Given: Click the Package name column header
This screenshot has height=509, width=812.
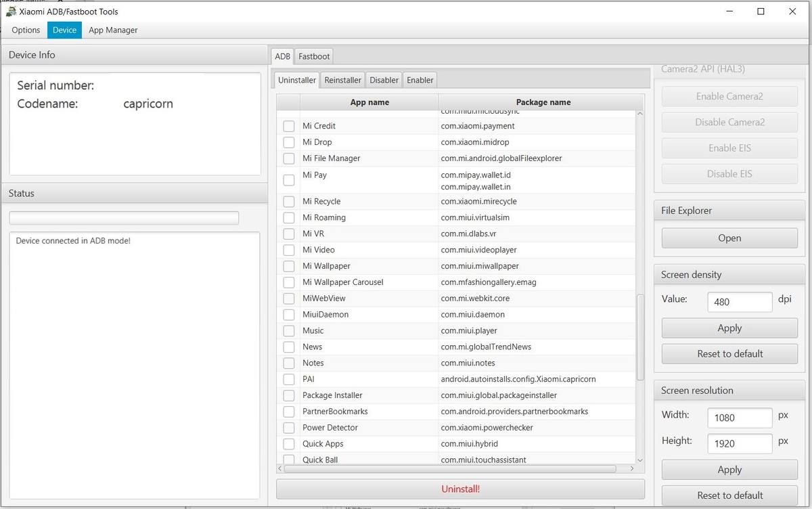Looking at the screenshot, I should (x=543, y=102).
